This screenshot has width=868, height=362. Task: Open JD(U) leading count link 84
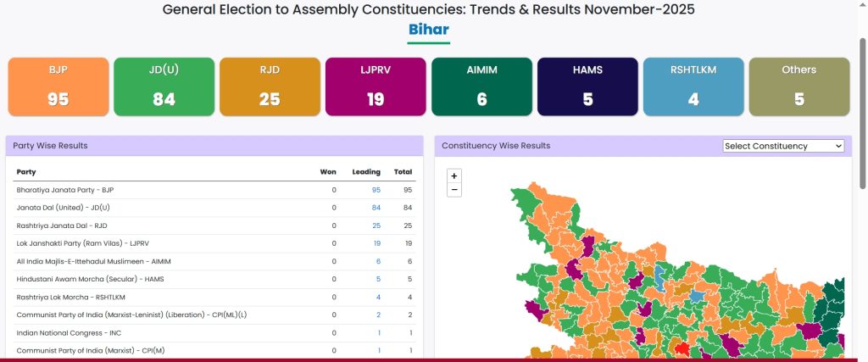376,208
